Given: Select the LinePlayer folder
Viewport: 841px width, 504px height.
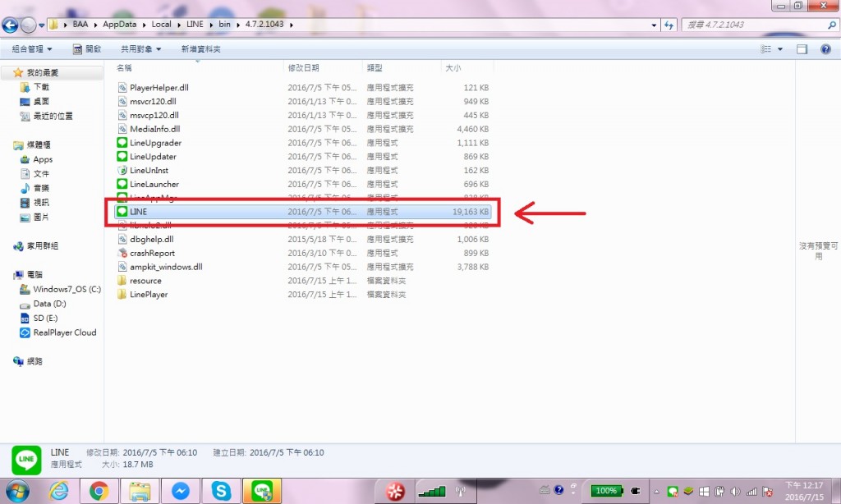Looking at the screenshot, I should pos(149,295).
